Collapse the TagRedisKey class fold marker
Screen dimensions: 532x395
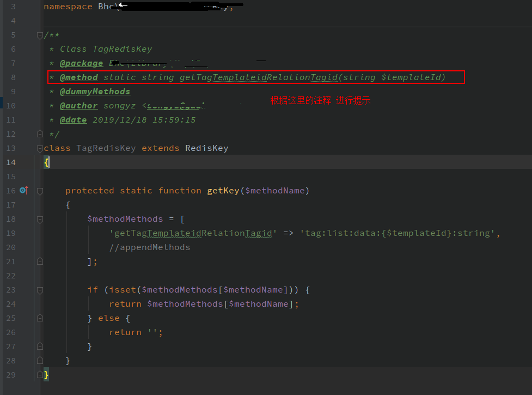(40, 148)
